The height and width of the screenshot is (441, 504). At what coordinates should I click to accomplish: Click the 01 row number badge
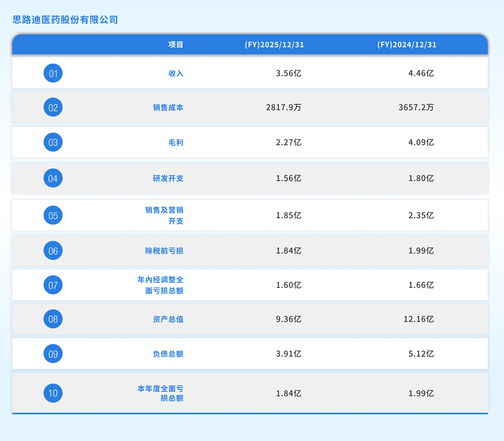coord(53,73)
